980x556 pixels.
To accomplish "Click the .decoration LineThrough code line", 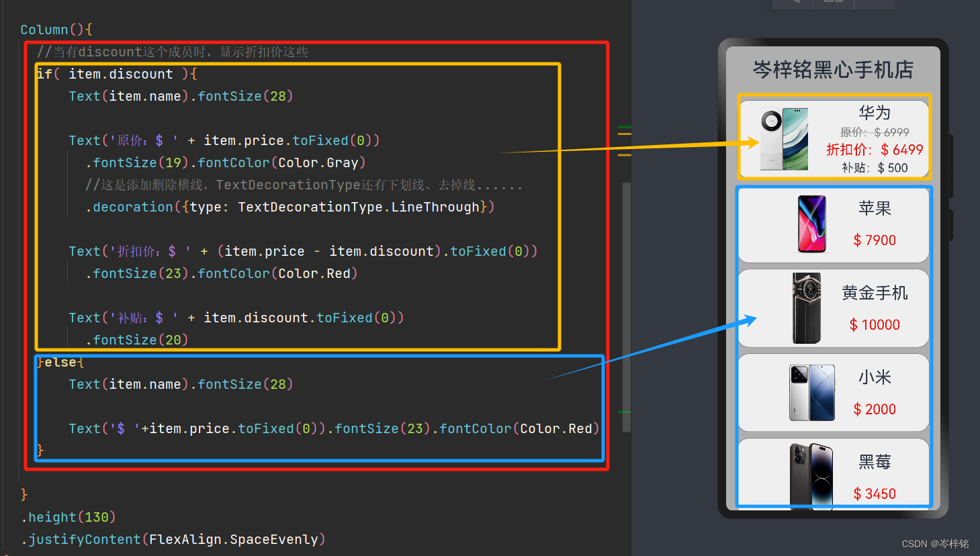I will coord(289,207).
